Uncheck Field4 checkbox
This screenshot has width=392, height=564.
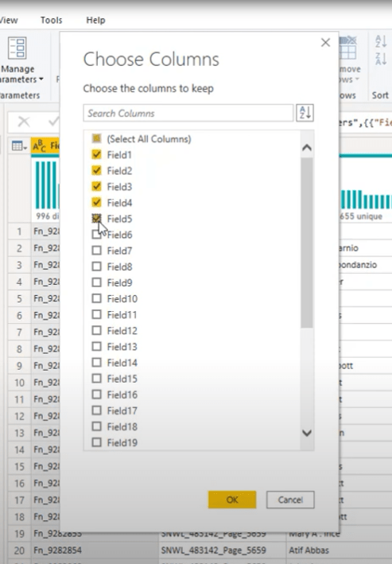coord(96,203)
